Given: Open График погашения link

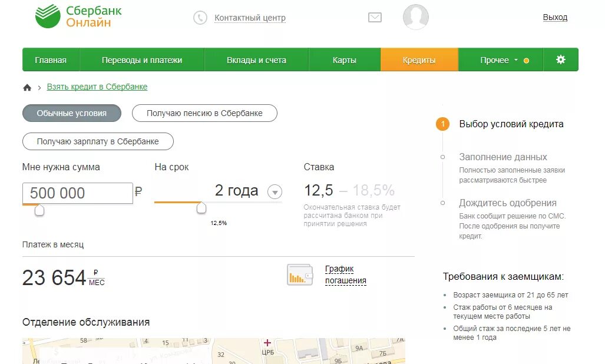Looking at the screenshot, I should click(346, 274).
